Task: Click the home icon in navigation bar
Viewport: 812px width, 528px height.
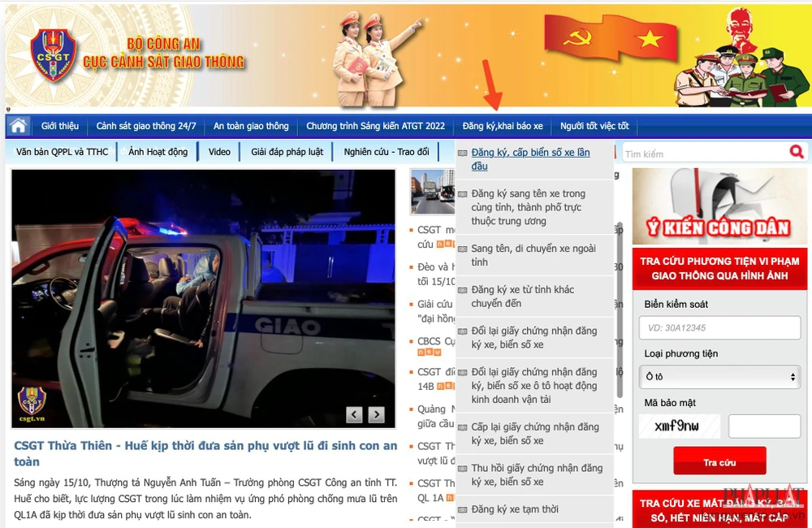Action: (18, 126)
